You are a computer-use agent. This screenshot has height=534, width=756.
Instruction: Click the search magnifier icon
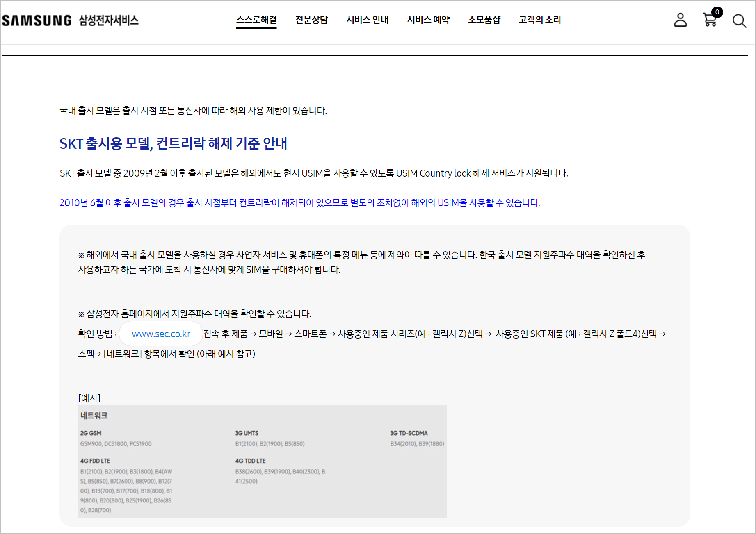739,20
